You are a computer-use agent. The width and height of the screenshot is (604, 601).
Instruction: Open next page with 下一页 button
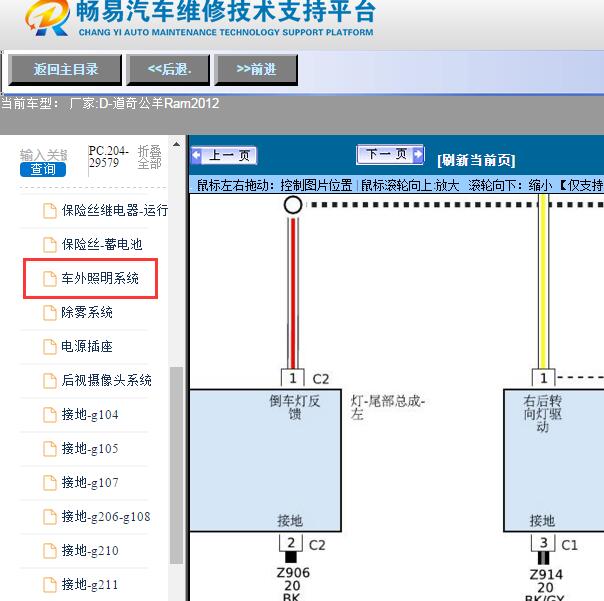tap(390, 154)
